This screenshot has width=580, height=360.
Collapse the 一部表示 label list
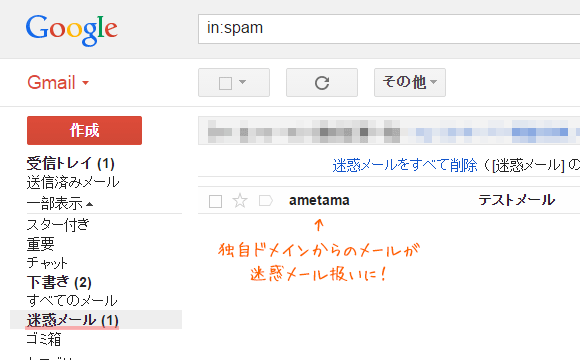60,203
